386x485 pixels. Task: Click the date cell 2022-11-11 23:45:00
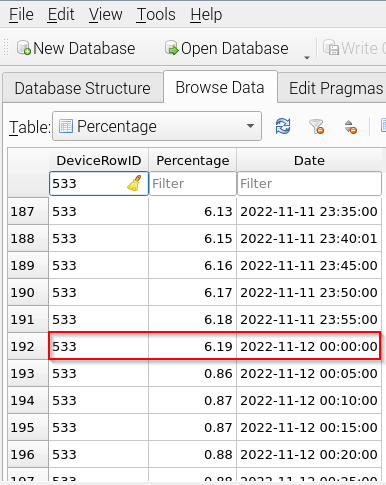[x=309, y=265]
